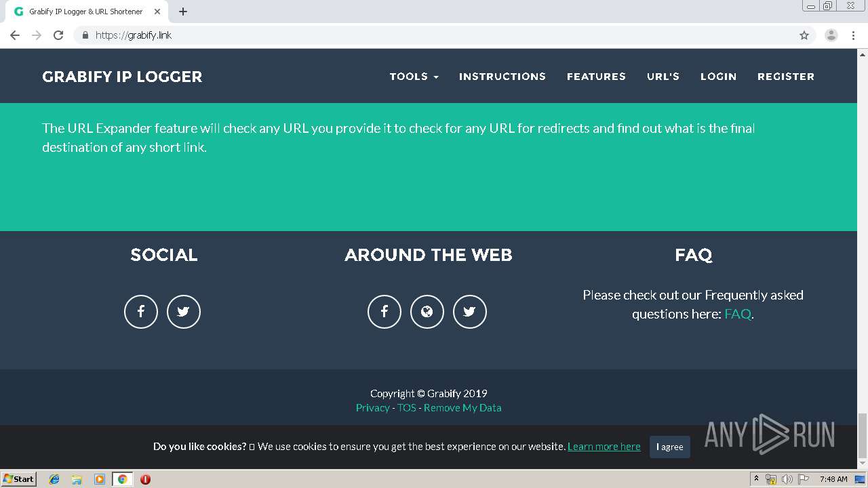Open the Twitter icon under Around The Web
The width and height of the screenshot is (868, 488).
(470, 312)
